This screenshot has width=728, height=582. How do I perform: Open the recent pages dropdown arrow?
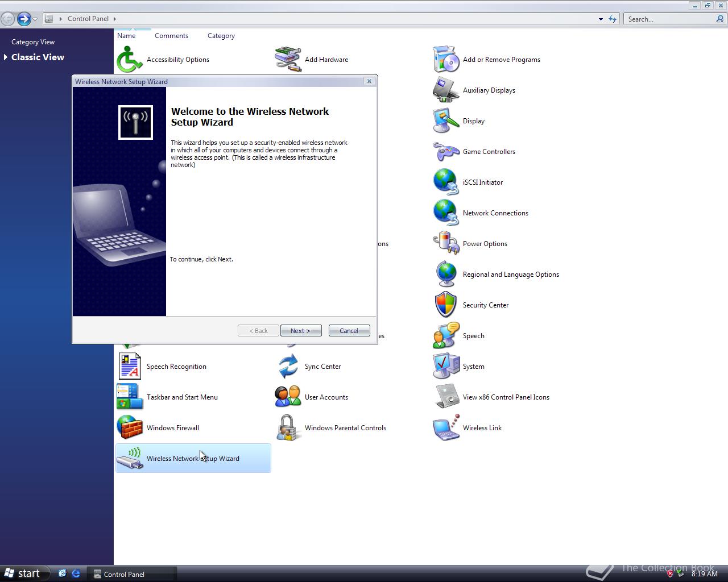tap(35, 19)
